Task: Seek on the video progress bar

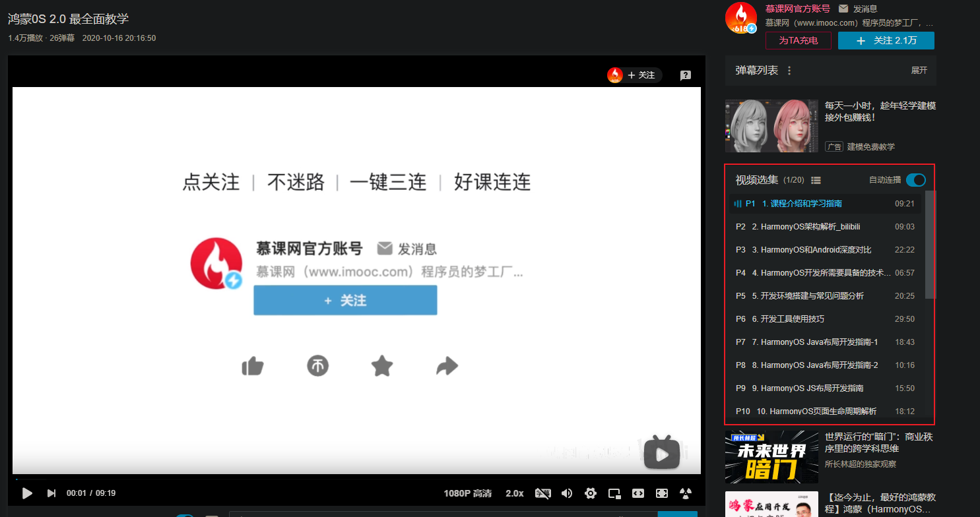Action: pos(356,479)
